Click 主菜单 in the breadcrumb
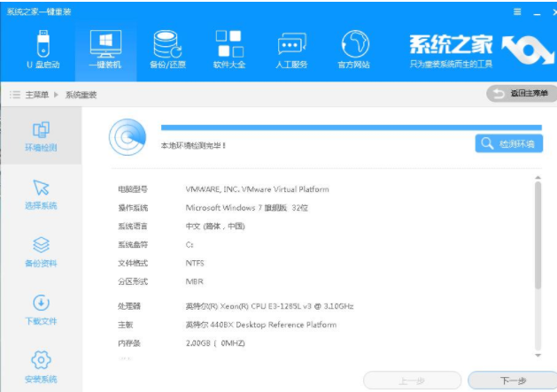This screenshot has height=392, width=557. click(x=35, y=94)
